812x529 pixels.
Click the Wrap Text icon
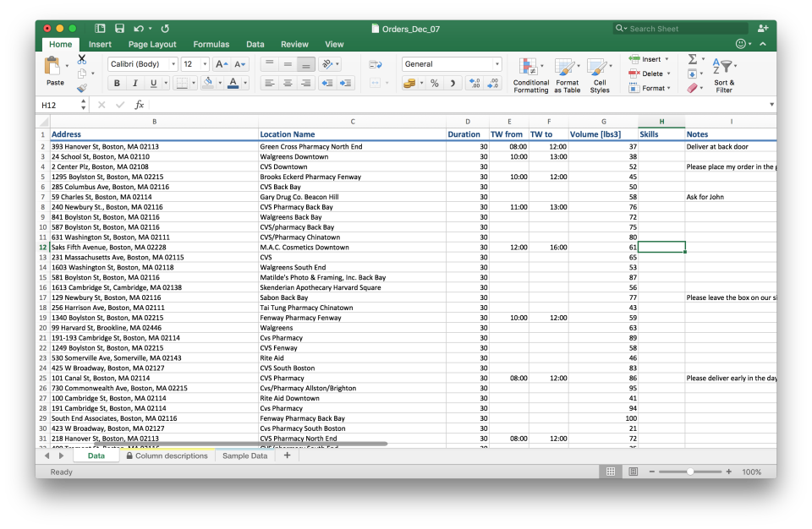pyautogui.click(x=376, y=65)
